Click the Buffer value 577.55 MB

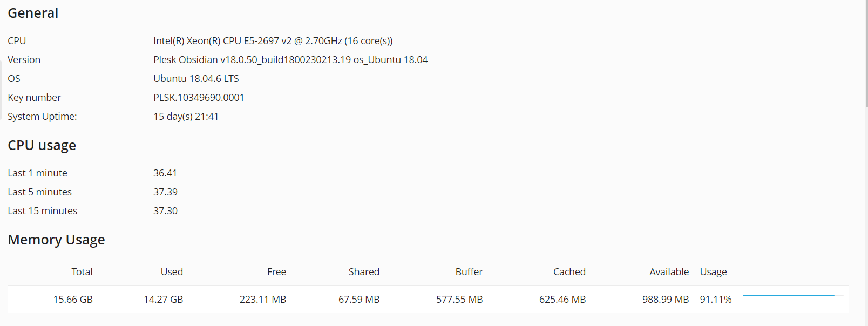459,300
